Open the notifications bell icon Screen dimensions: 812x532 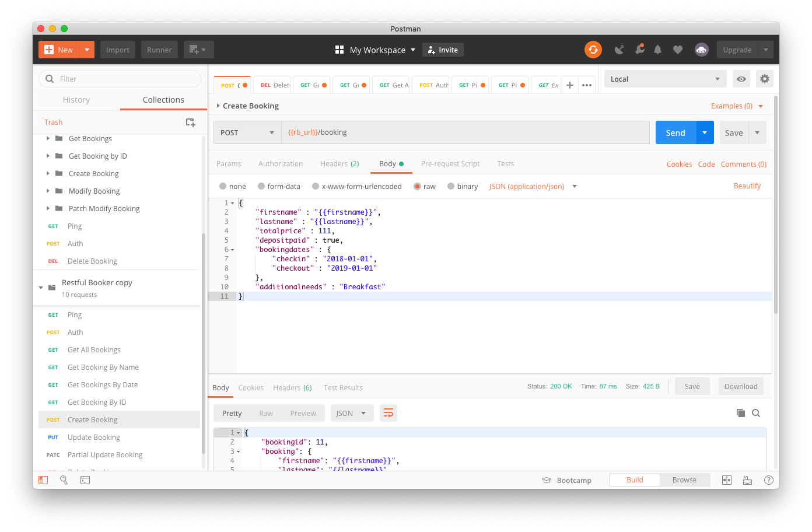[x=657, y=50]
